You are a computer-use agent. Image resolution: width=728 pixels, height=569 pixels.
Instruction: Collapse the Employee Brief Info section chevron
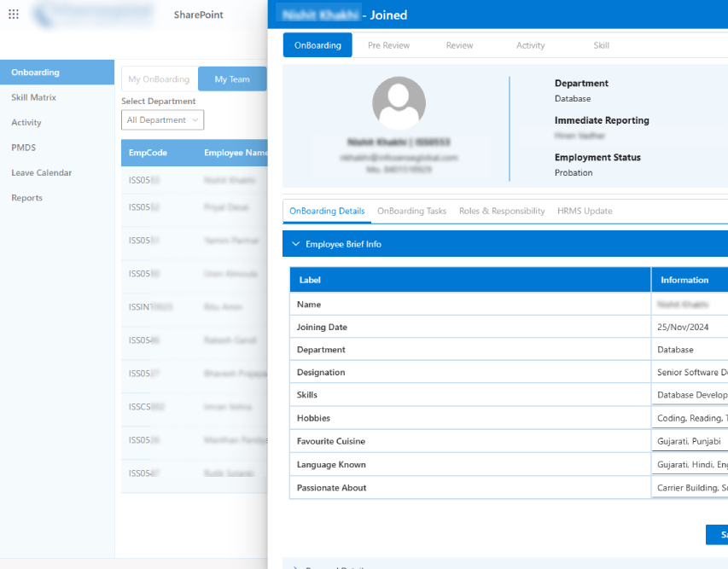point(296,244)
